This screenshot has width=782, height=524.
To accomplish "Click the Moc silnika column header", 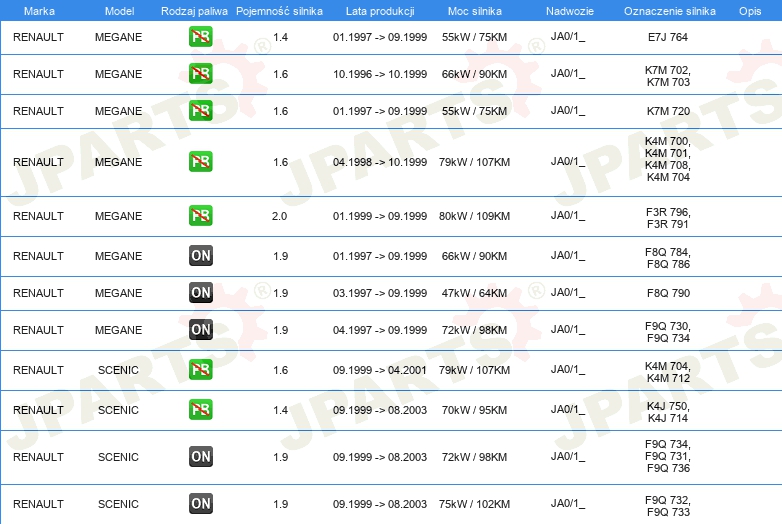I will coord(475,11).
